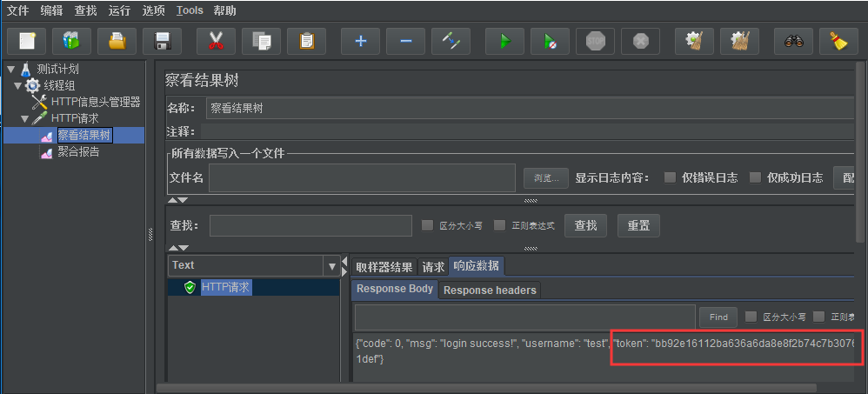The height and width of the screenshot is (394, 868).
Task: Click the plus Expand All icon
Action: (x=361, y=41)
